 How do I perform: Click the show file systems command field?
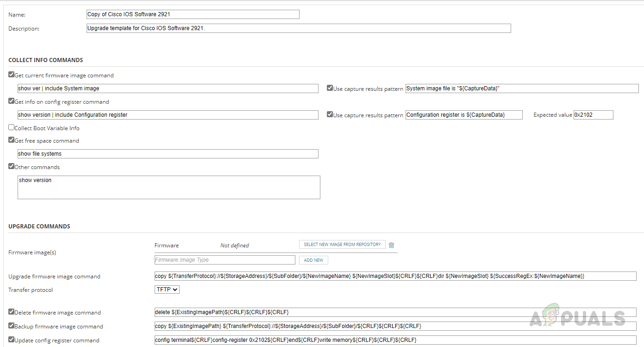[x=168, y=154]
